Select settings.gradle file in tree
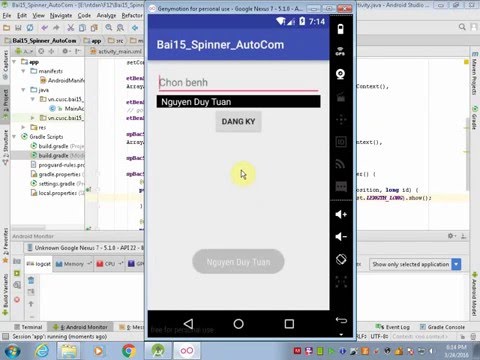Image resolution: width=480 pixels, height=360 pixels. (x=57, y=184)
